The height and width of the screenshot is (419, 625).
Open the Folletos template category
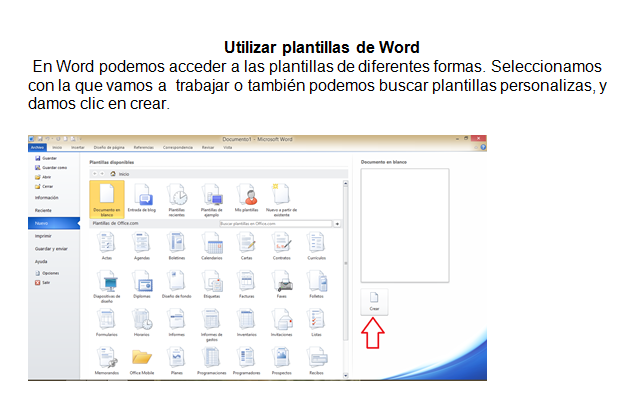[316, 284]
